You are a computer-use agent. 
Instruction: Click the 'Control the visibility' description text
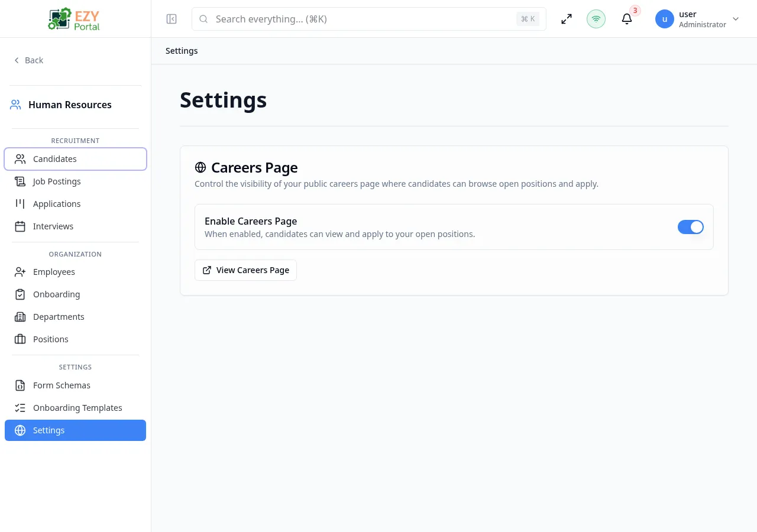[x=396, y=184]
